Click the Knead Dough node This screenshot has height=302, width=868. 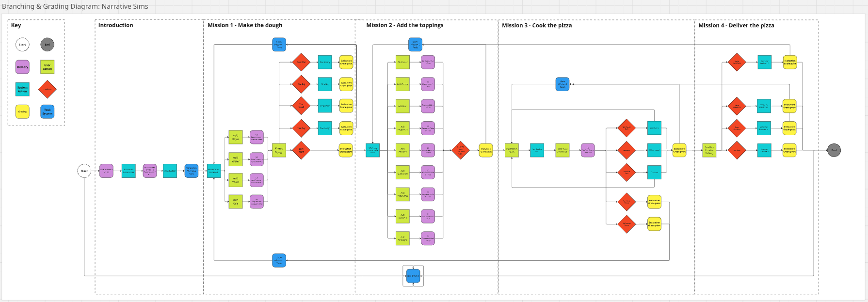tap(279, 150)
